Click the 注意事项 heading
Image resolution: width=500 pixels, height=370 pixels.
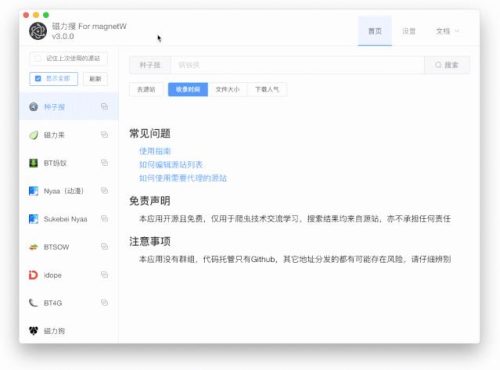pos(150,241)
